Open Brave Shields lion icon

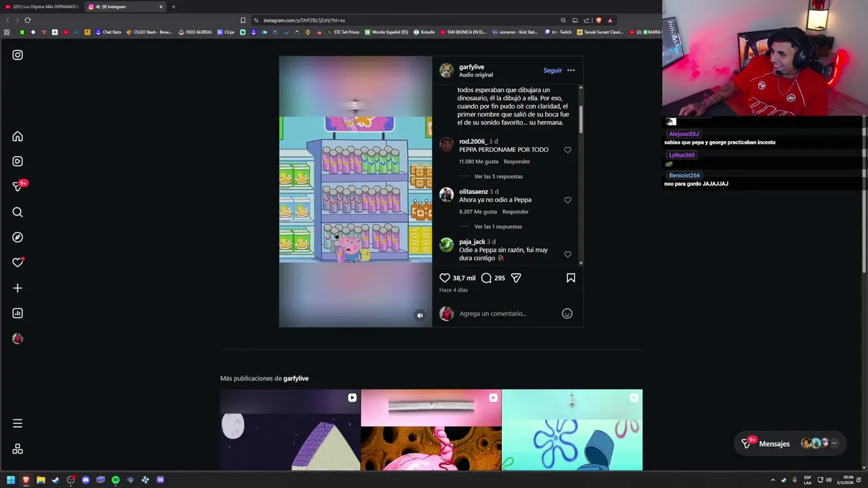click(x=598, y=20)
